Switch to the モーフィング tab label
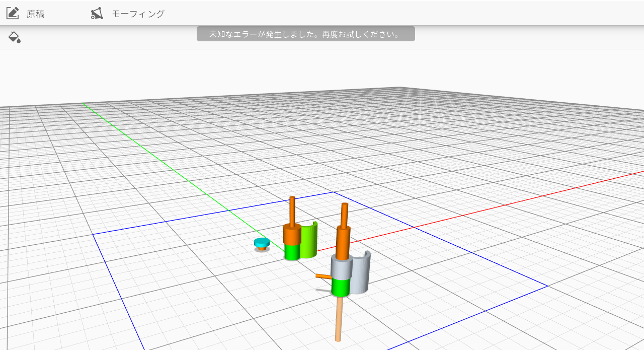The height and width of the screenshot is (350, 644). [x=138, y=14]
